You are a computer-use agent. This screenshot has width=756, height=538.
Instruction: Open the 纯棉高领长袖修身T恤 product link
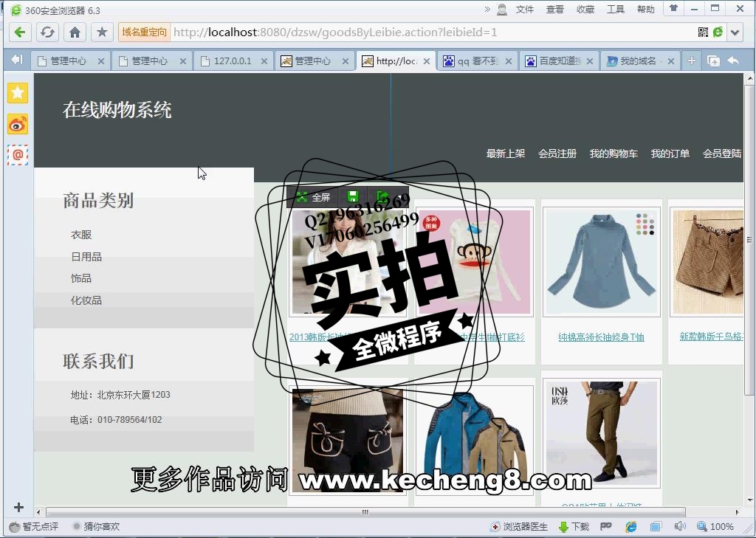pos(601,337)
